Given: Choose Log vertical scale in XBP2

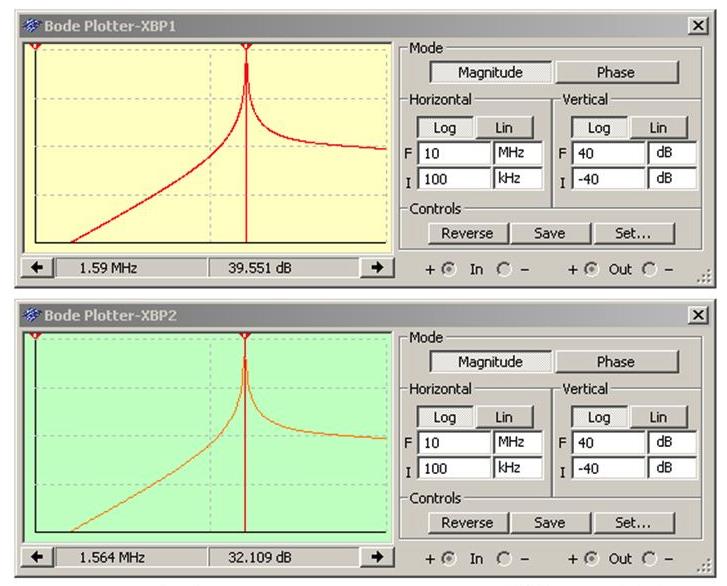Looking at the screenshot, I should coord(598,417).
